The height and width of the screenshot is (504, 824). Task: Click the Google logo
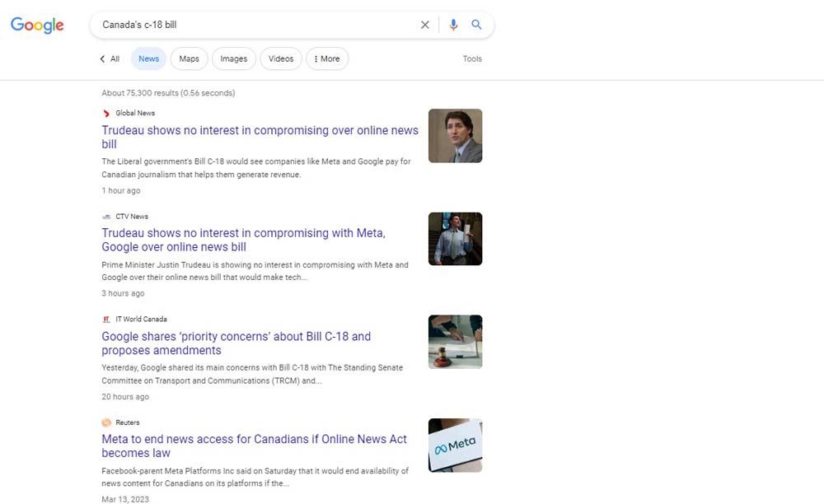tap(37, 25)
